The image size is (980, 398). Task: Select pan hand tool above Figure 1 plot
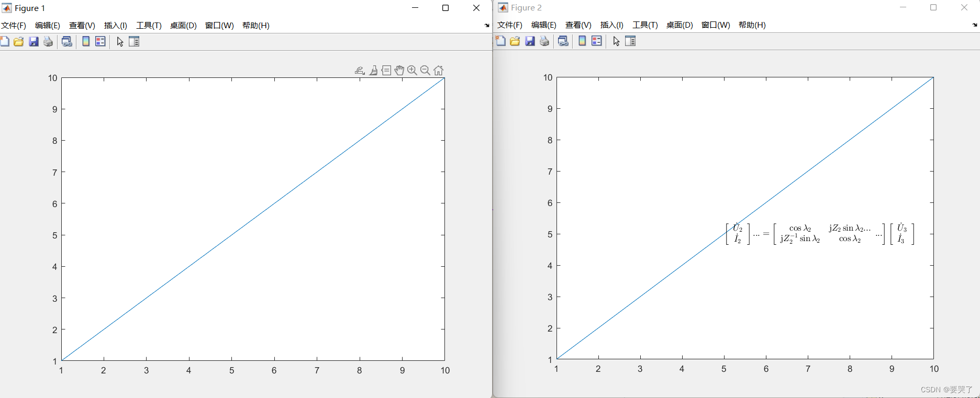pyautogui.click(x=399, y=71)
